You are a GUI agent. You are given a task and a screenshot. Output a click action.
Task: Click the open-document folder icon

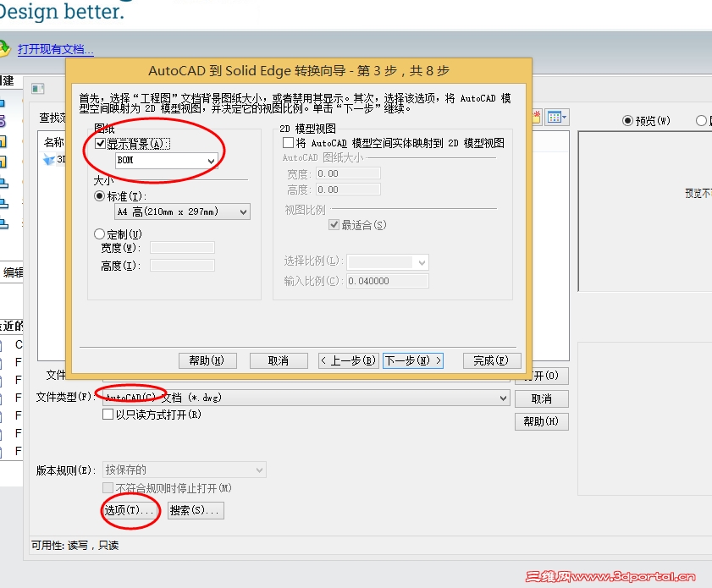[3, 48]
